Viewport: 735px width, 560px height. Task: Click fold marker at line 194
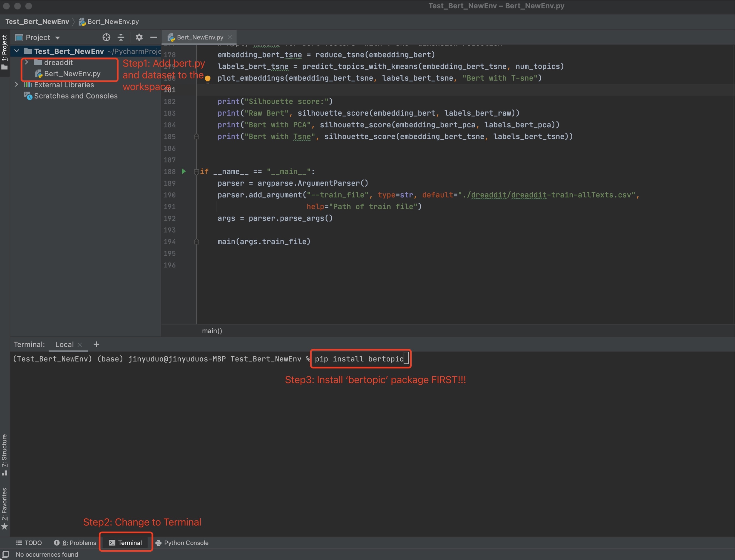tap(196, 241)
